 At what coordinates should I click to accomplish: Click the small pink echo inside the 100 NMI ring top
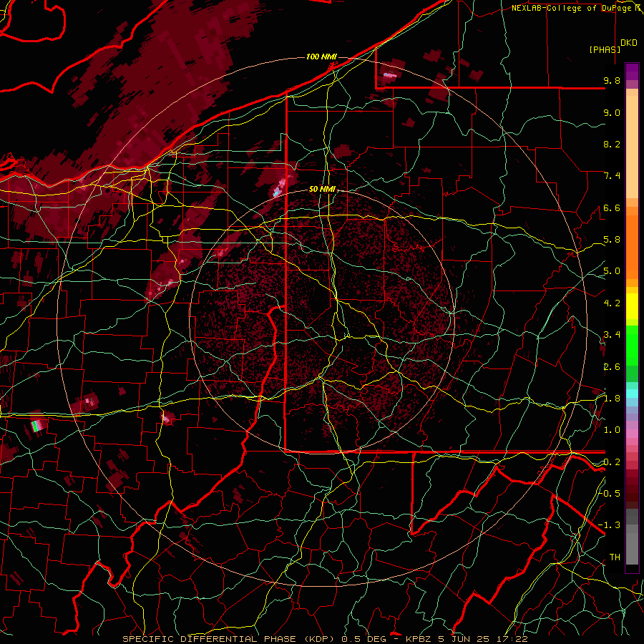(x=390, y=75)
